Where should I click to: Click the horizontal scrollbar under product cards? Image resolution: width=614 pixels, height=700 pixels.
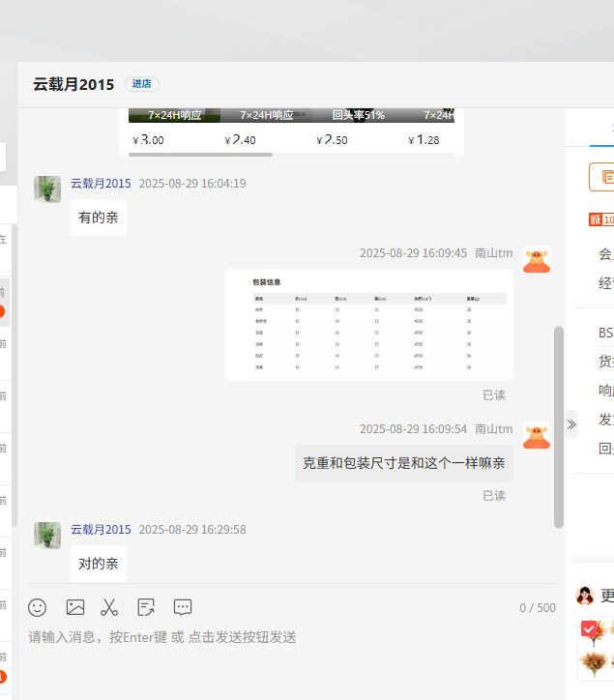point(201,154)
